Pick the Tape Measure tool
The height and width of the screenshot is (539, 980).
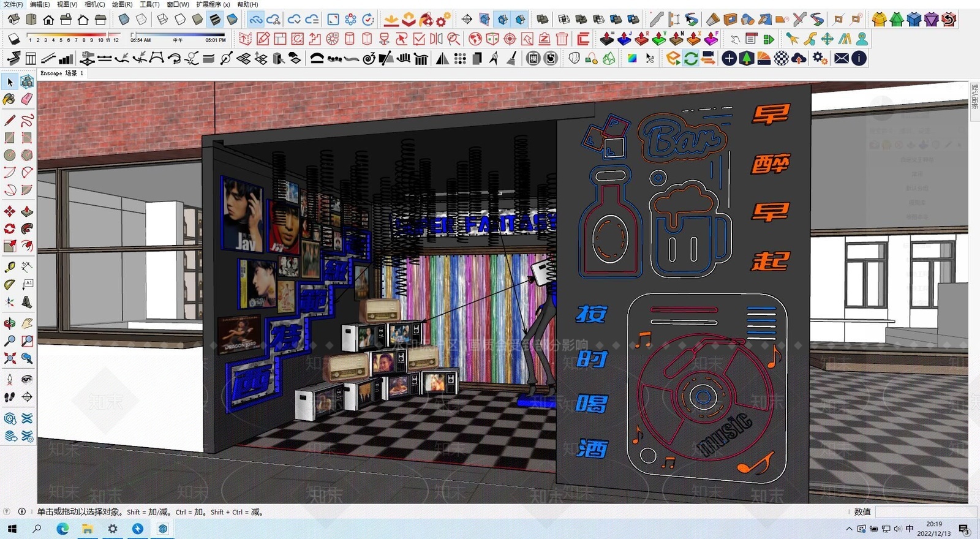coord(10,267)
